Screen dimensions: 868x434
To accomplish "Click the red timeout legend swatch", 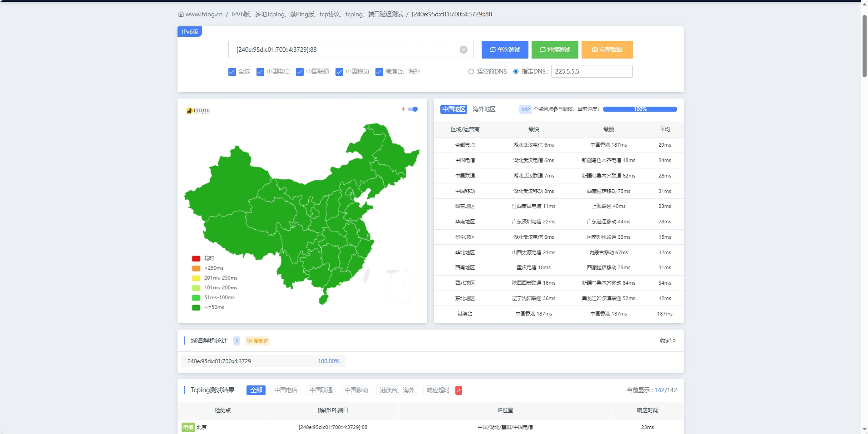I will (x=196, y=258).
